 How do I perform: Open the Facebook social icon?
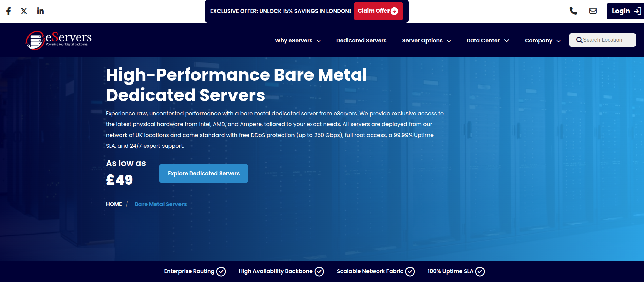point(8,11)
